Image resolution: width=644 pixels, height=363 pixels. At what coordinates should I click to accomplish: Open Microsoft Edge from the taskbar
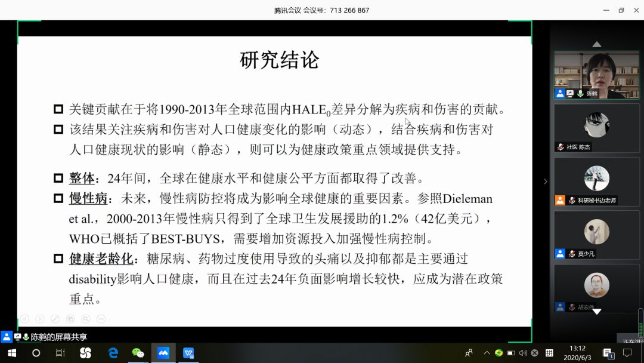click(113, 353)
